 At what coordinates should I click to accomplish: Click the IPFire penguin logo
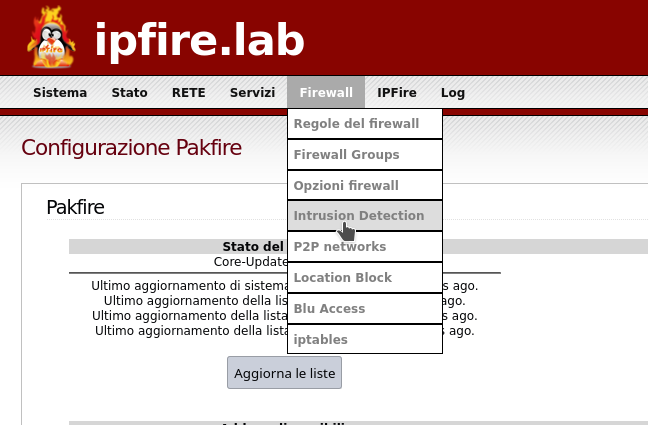pos(51,37)
